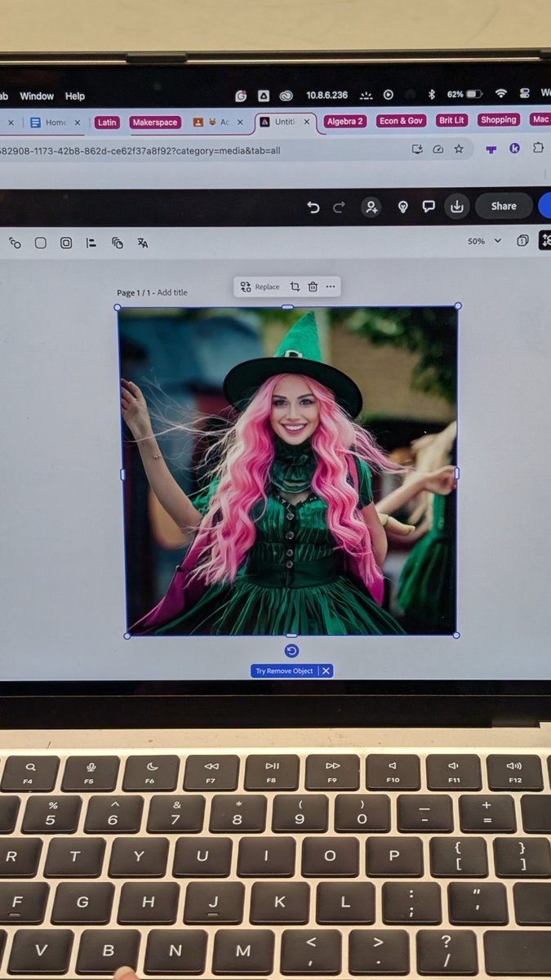This screenshot has width=551, height=980.
Task: Click the Redo arrow icon
Action: pyautogui.click(x=339, y=207)
